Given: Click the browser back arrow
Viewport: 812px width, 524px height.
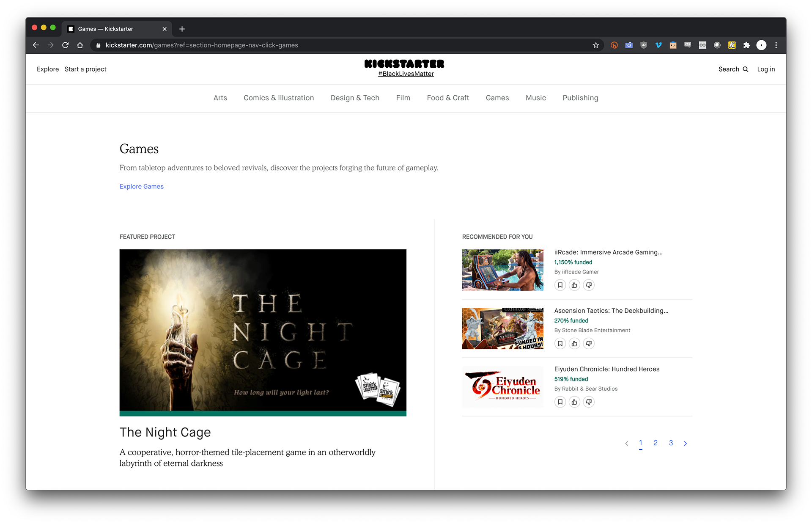Looking at the screenshot, I should (x=36, y=45).
